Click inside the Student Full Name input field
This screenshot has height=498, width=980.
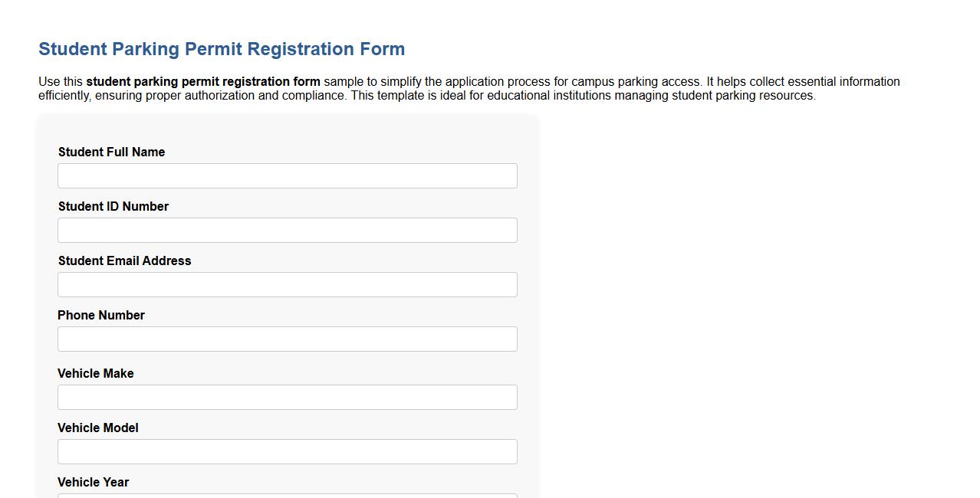pos(287,175)
